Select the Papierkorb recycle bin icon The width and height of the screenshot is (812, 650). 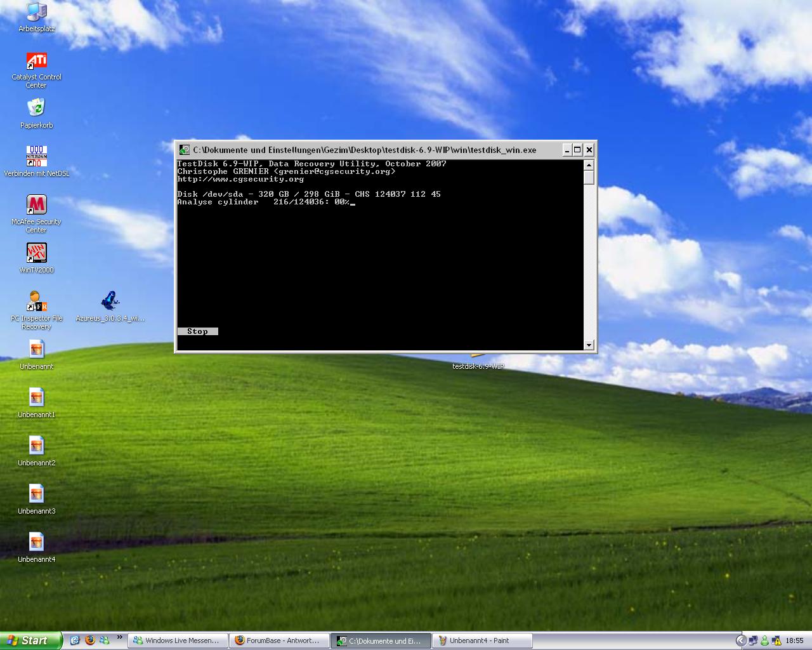pyautogui.click(x=36, y=113)
